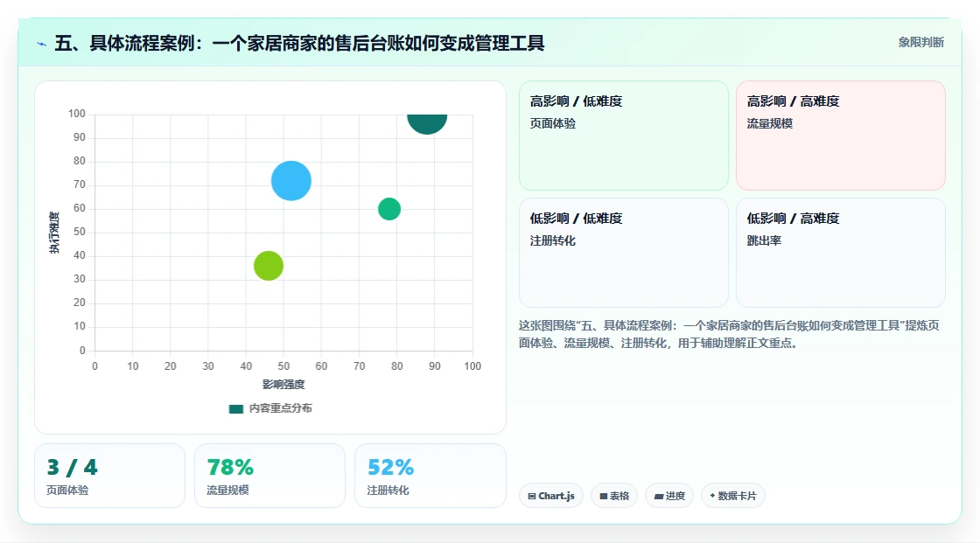The image size is (980, 543).
Task: Select the 表格 tag
Action: (614, 496)
